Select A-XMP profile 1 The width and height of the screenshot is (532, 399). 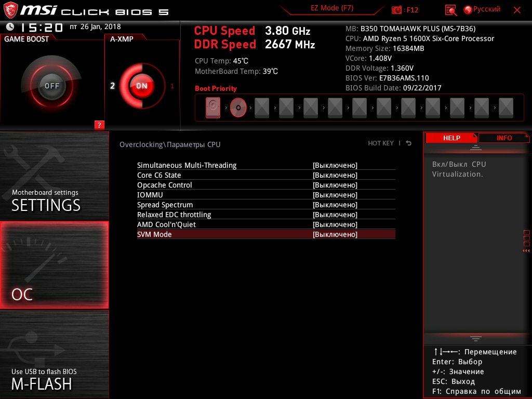(x=172, y=86)
